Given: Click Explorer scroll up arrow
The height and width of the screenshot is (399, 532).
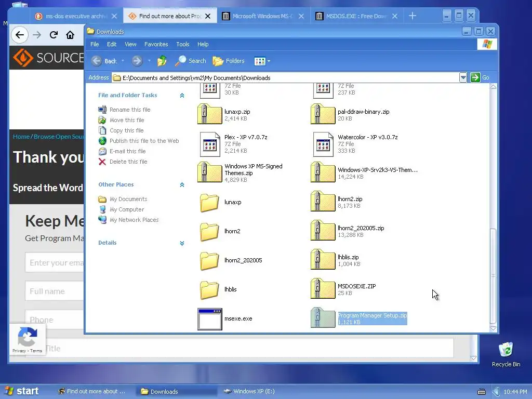Looking at the screenshot, I should tap(494, 87).
